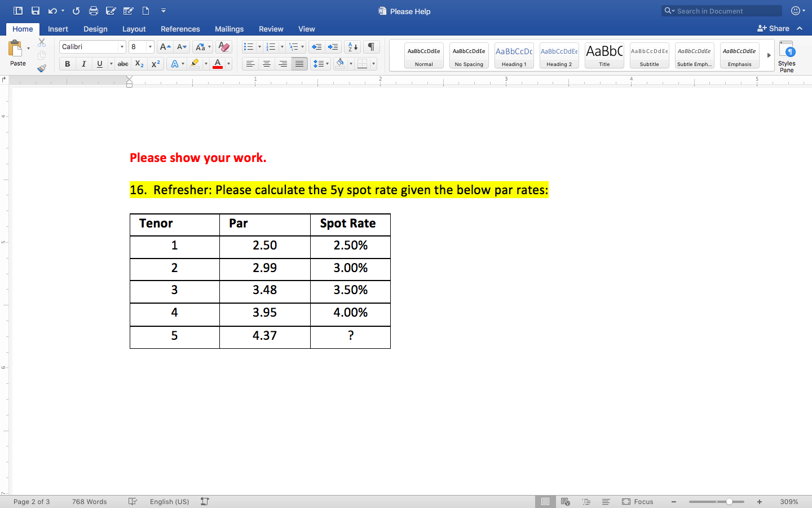This screenshot has height=508, width=812.
Task: Open the Paste options dropdown arrow
Action: 28,49
